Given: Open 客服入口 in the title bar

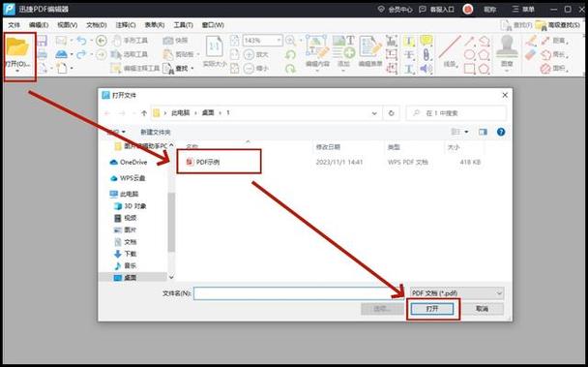Looking at the screenshot, I should [436, 10].
